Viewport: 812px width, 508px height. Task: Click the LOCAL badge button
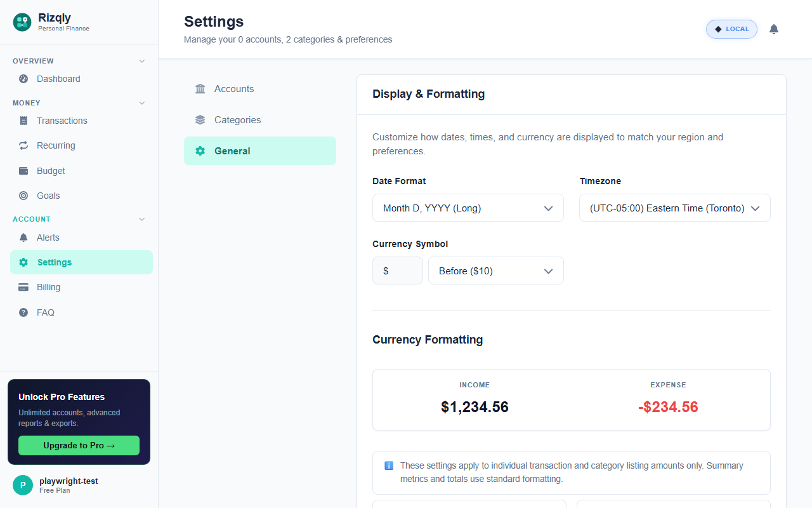[731, 29]
